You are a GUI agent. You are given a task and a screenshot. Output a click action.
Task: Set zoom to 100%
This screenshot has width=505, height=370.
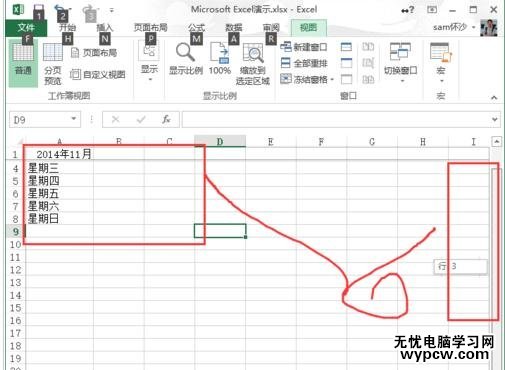tap(220, 59)
